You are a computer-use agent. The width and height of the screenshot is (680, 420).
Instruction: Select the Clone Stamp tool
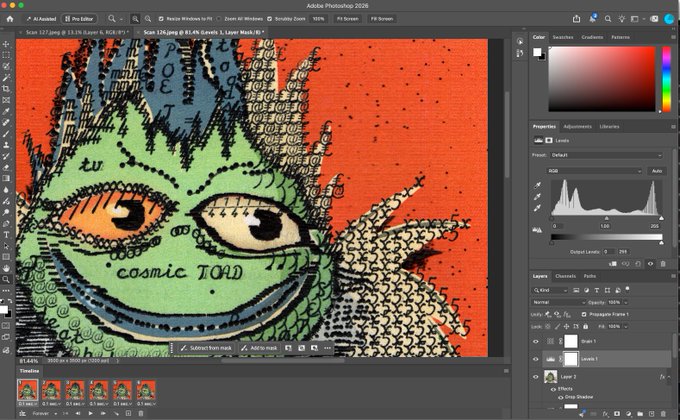pyautogui.click(x=6, y=145)
